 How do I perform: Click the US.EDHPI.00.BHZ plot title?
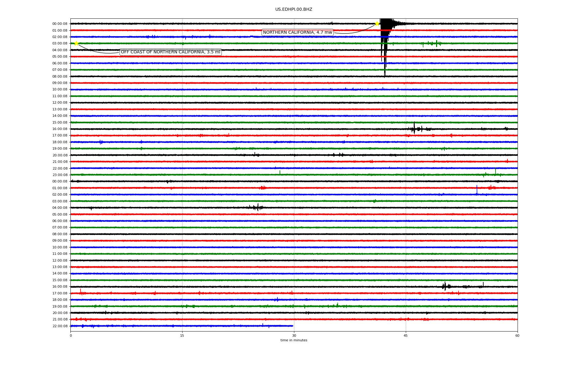tap(294, 10)
